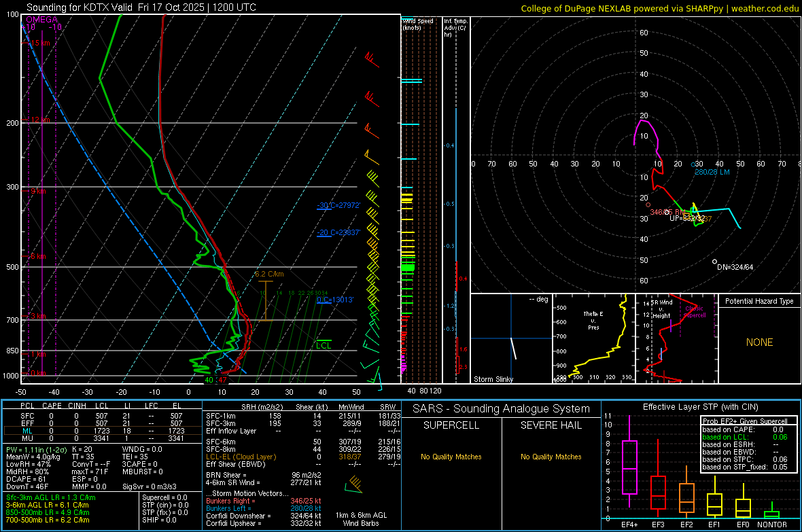
Task: Click the 6 km height marker
Action: click(38, 255)
